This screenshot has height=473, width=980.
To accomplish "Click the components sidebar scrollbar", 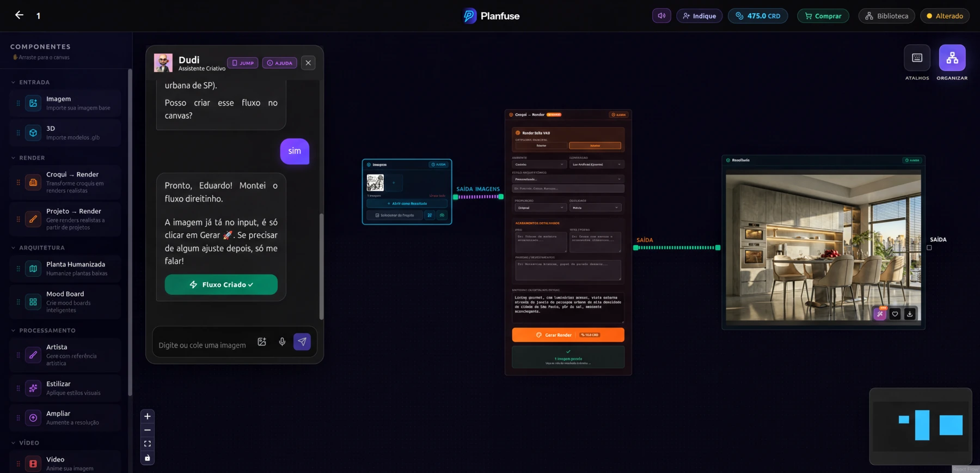I will click(130, 233).
